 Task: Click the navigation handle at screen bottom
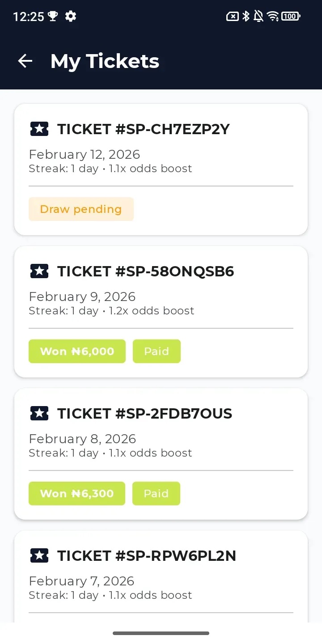(x=161, y=633)
